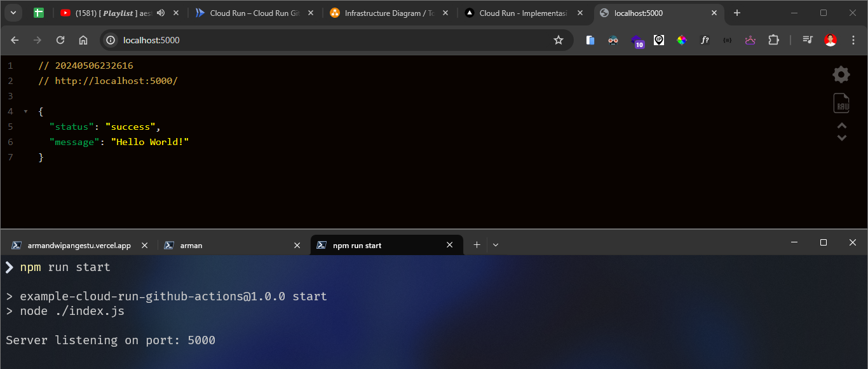
Task: Collapse the JSON object on line 4
Action: 25,111
